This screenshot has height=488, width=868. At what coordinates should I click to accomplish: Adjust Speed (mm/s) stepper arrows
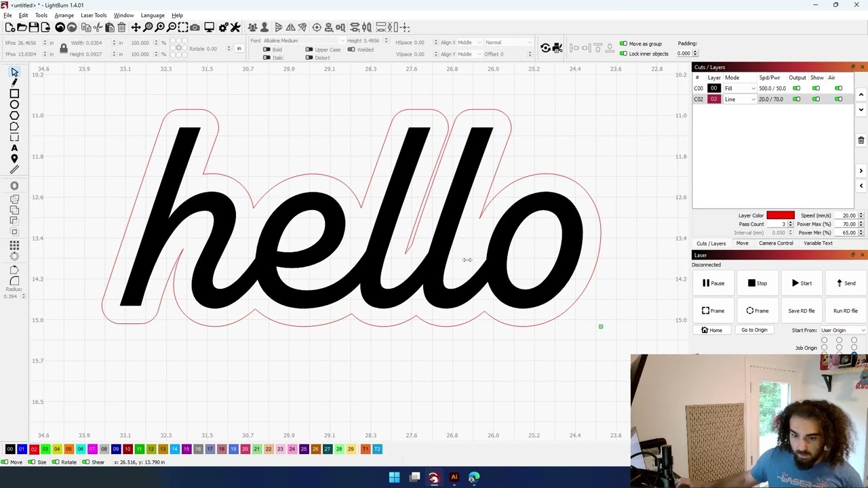click(x=861, y=216)
